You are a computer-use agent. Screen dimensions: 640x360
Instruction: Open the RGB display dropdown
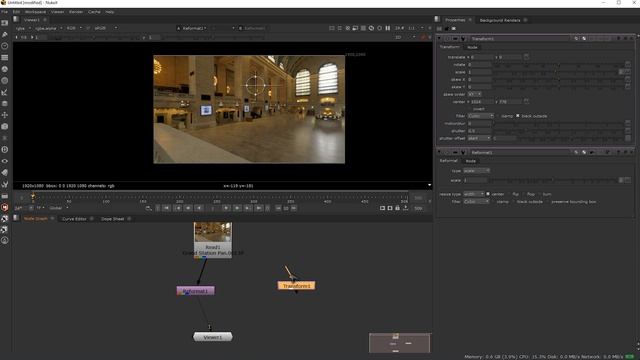[74, 28]
